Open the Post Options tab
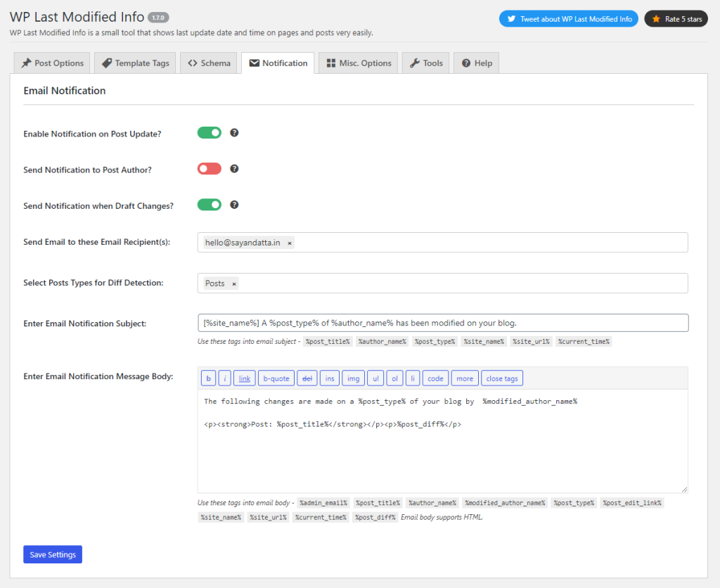This screenshot has width=720, height=588. tap(52, 63)
